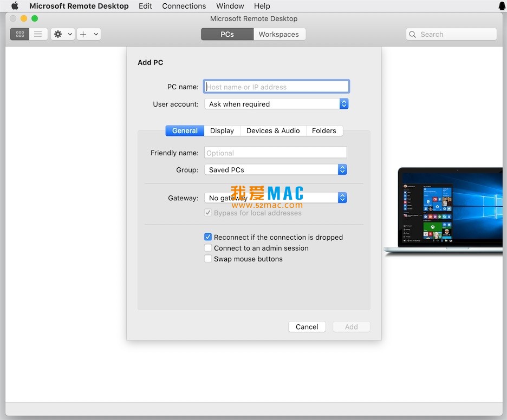Open the Gateway dropdown
The height and width of the screenshot is (420, 507).
(275, 198)
